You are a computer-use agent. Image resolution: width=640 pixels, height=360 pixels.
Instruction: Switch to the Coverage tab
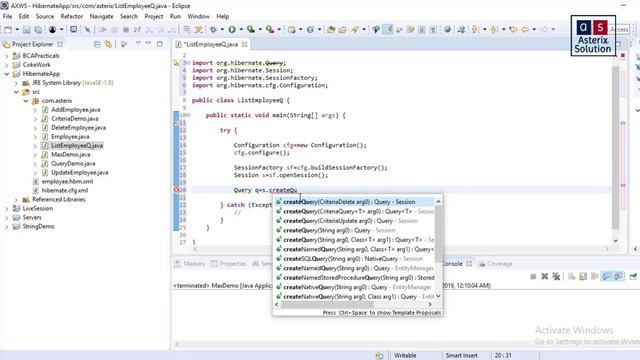pos(496,264)
